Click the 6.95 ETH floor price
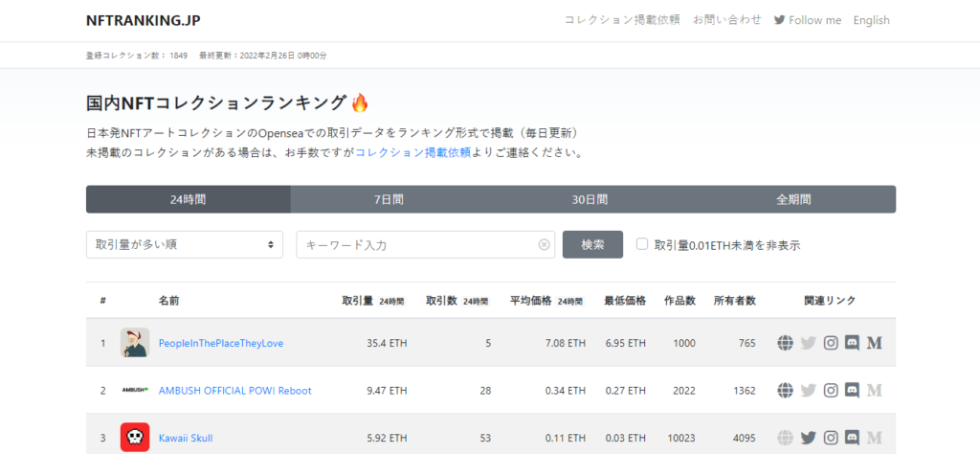 tap(626, 343)
